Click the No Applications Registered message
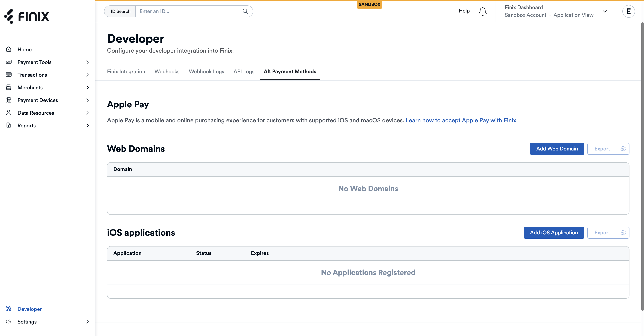 [368, 272]
